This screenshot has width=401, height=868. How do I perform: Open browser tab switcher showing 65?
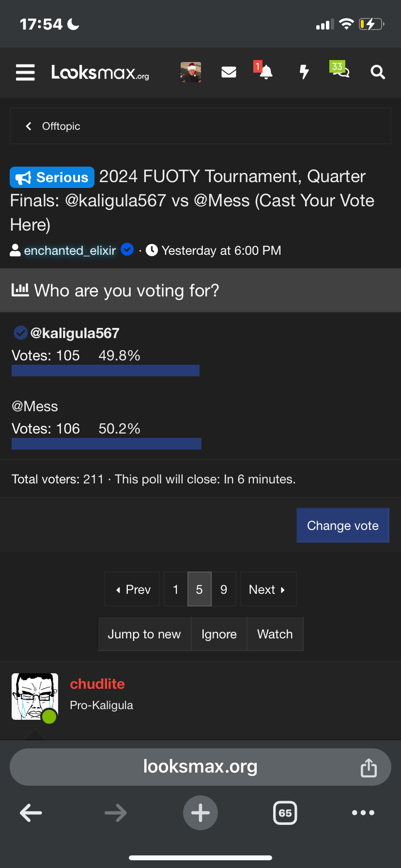[285, 813]
